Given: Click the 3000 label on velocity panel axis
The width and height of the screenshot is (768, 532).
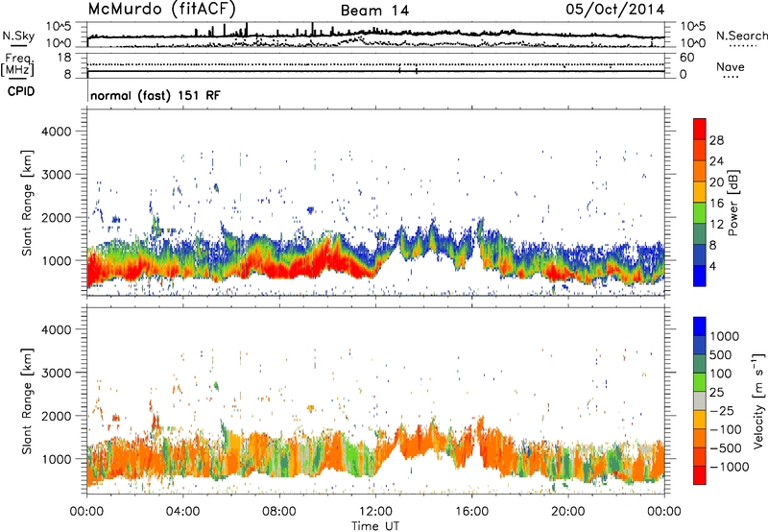Looking at the screenshot, I should [57, 373].
